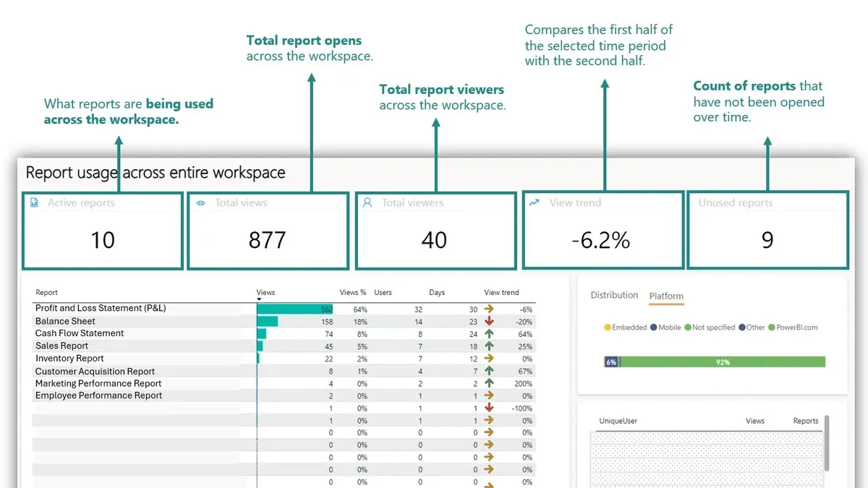Click the UniqueUser column header

pos(618,421)
